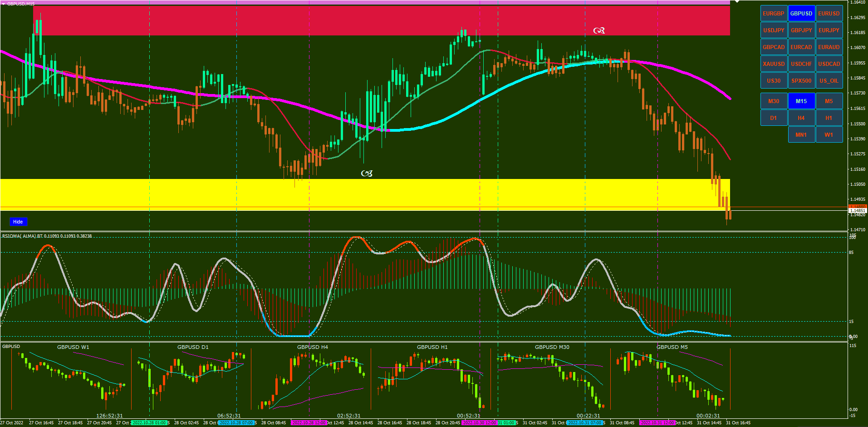This screenshot has width=868, height=427.
Task: Click the chart shift marker at top
Action: pos(737,2)
